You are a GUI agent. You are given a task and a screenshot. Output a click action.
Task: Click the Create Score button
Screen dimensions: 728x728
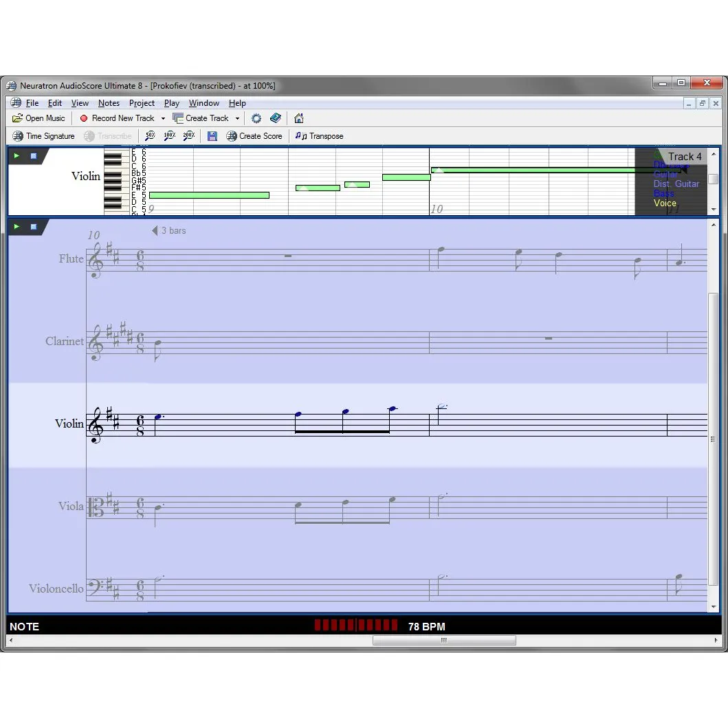coord(254,136)
